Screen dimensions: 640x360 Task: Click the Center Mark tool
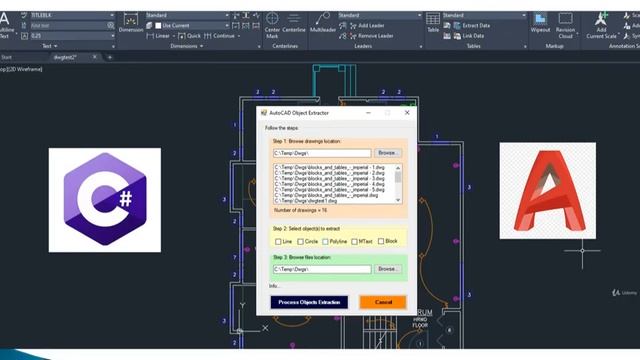272,25
